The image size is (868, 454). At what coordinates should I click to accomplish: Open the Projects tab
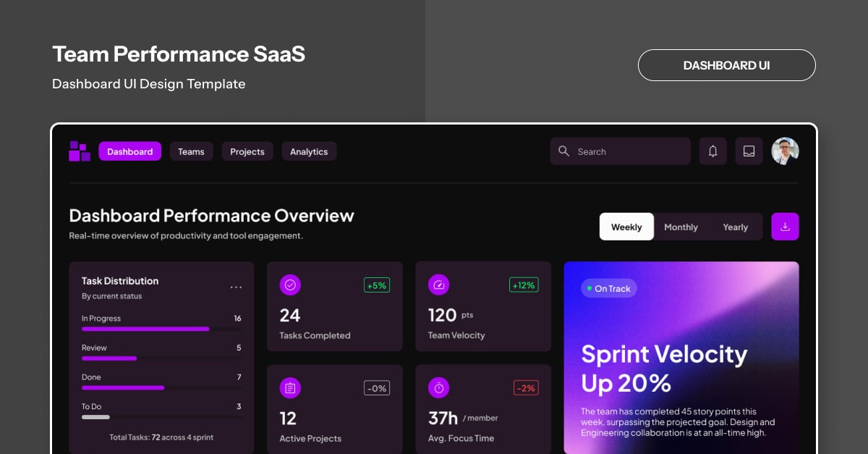[247, 151]
